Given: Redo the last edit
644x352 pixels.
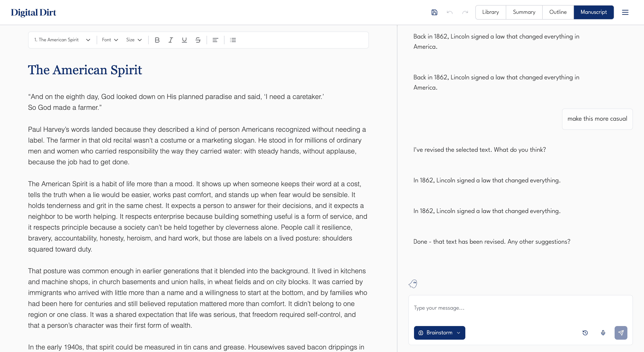Looking at the screenshot, I should [x=465, y=12].
